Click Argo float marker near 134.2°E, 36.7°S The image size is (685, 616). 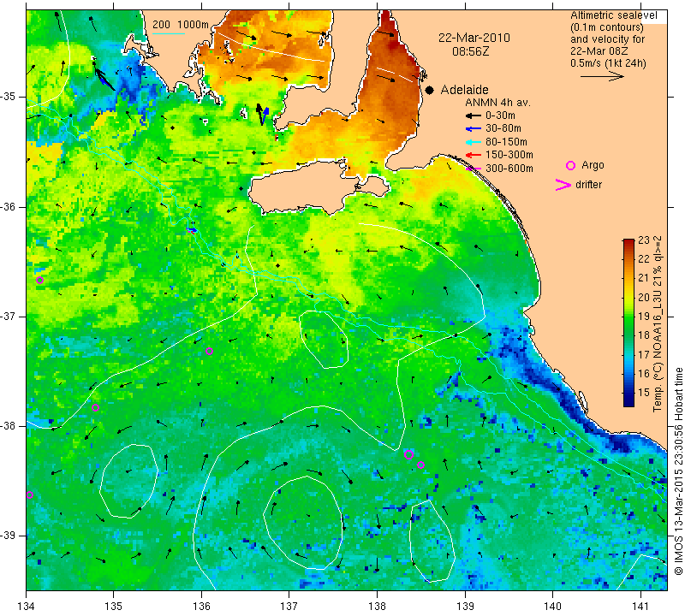(39, 281)
